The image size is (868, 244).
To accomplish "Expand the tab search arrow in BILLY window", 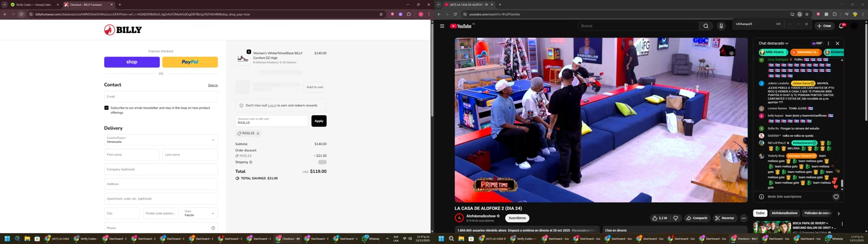I will (5, 5).
